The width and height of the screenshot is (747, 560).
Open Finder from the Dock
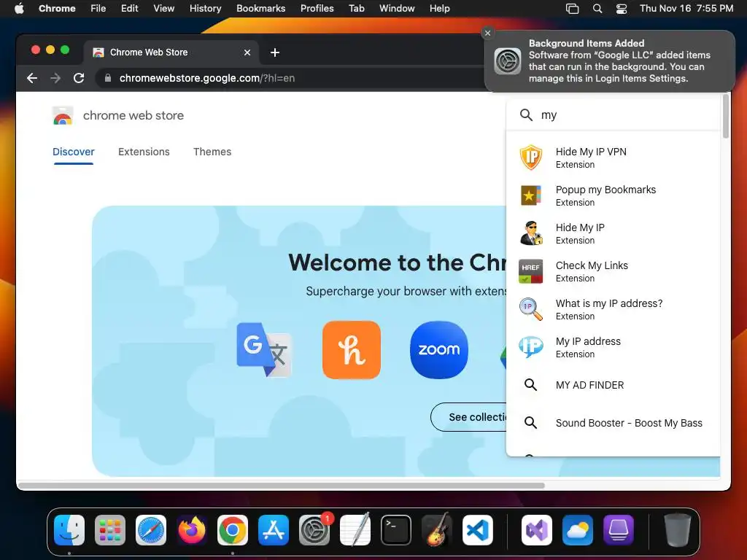[x=69, y=530]
